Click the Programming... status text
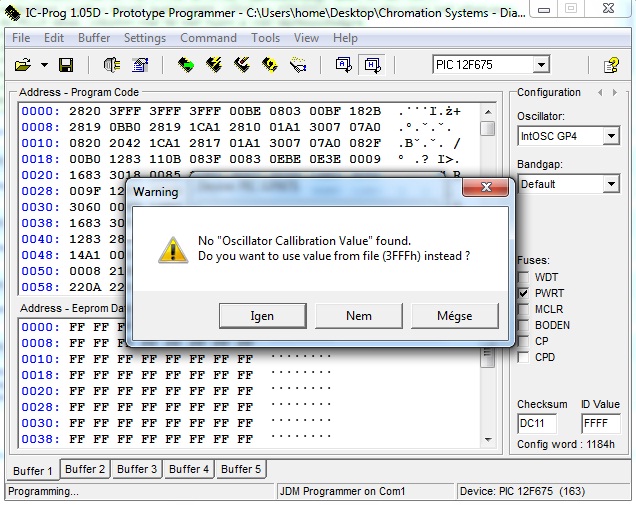Screen dimensions: 636x505 click(x=43, y=492)
